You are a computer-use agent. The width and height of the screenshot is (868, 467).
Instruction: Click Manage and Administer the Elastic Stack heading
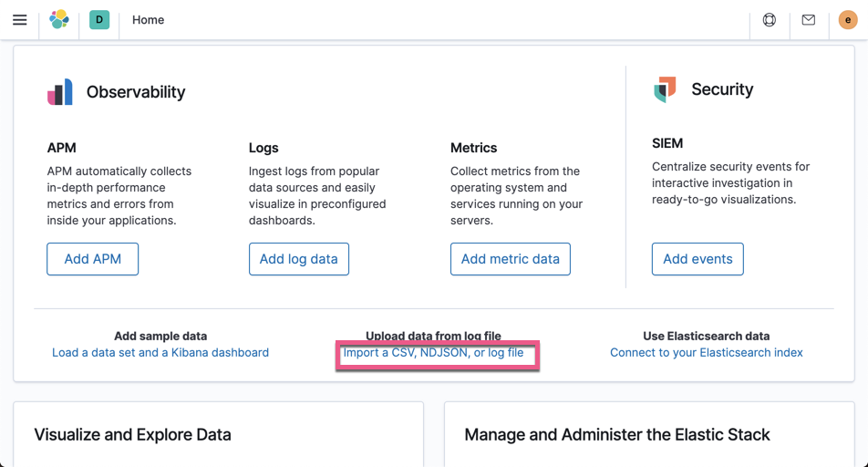tap(617, 435)
